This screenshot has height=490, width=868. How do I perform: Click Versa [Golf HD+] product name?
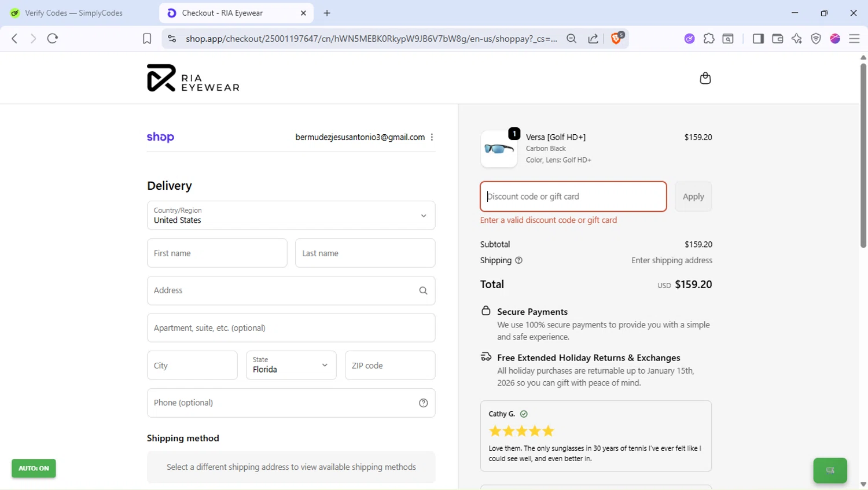point(556,137)
